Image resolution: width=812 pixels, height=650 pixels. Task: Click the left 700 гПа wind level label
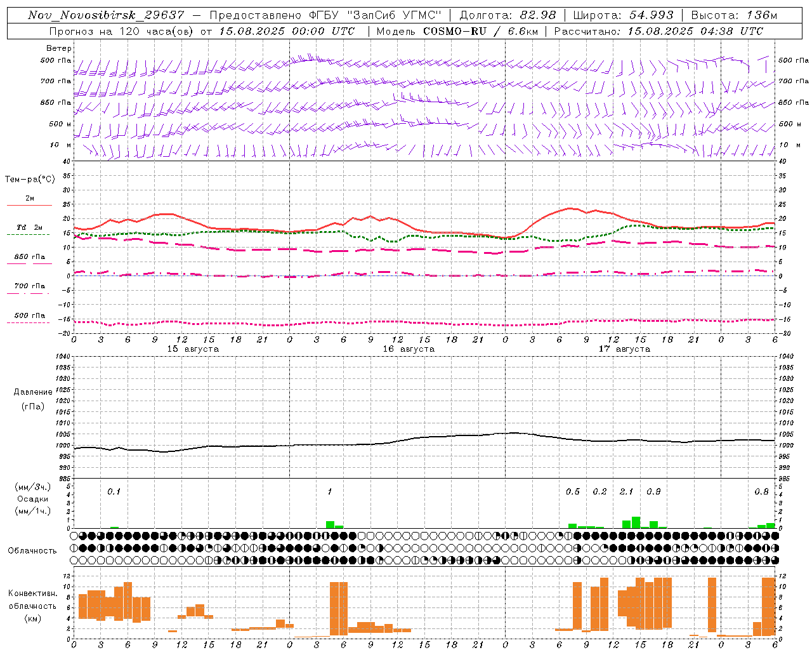[56, 81]
